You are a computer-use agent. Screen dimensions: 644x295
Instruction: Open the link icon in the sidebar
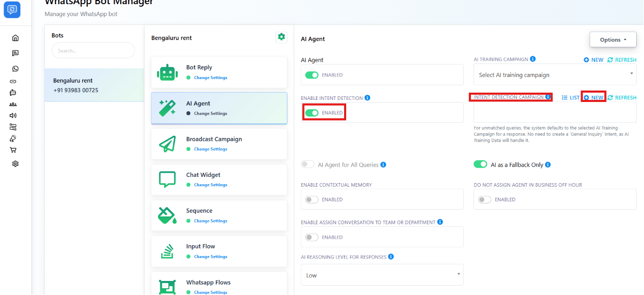pyautogui.click(x=14, y=81)
